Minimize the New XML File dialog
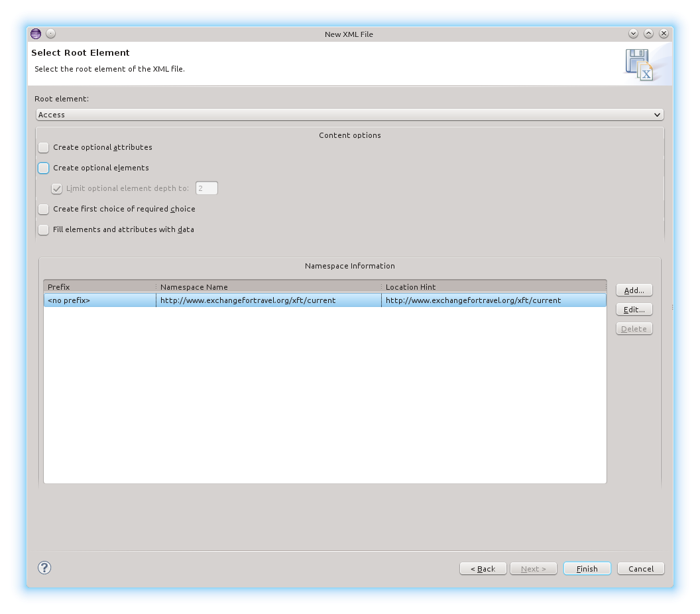Viewport: 700px width, 614px height. click(x=633, y=34)
